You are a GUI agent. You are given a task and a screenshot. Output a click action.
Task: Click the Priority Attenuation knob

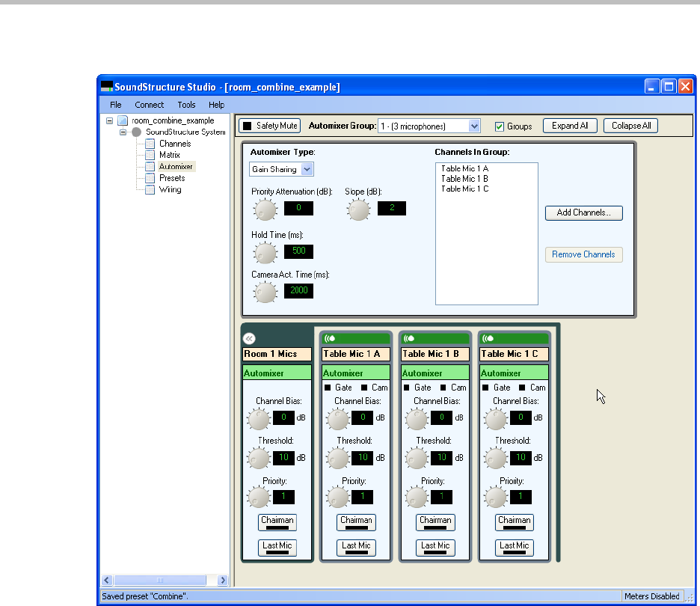265,210
